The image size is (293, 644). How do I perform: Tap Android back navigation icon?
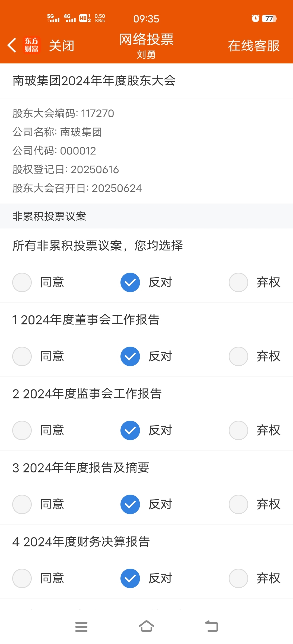point(212,626)
